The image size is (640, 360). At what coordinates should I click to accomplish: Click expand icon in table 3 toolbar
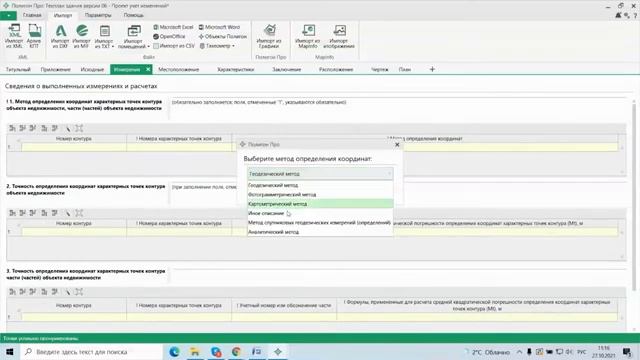point(79,291)
